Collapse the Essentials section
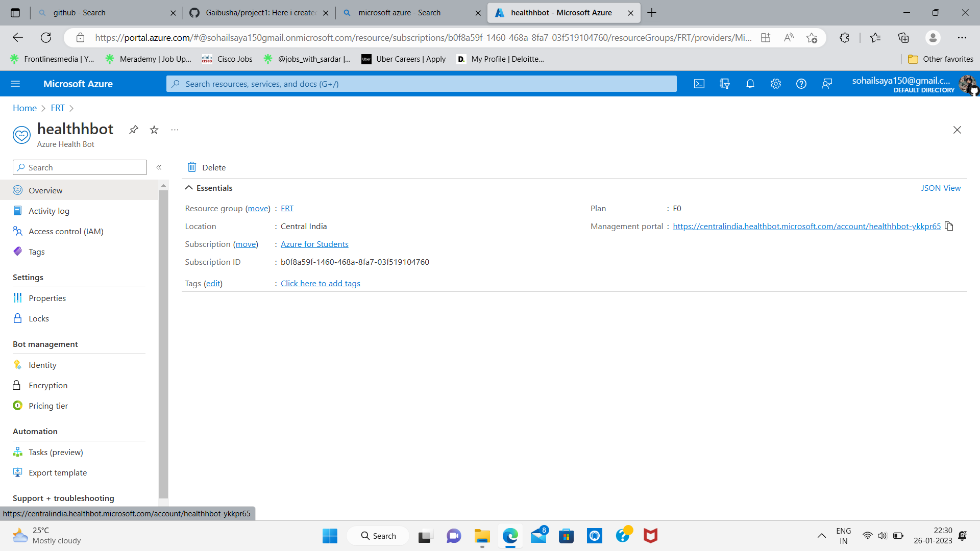Image resolution: width=980 pixels, height=551 pixels. tap(189, 187)
